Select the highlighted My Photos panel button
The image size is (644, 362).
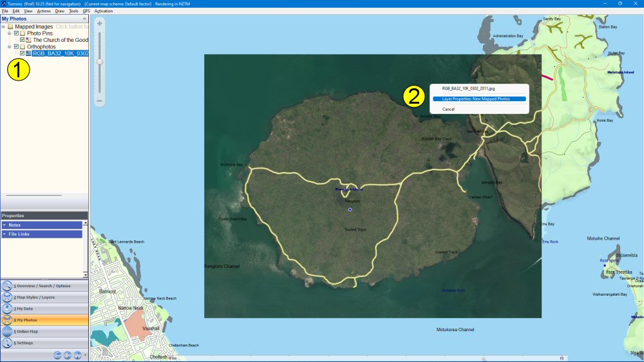click(44, 320)
